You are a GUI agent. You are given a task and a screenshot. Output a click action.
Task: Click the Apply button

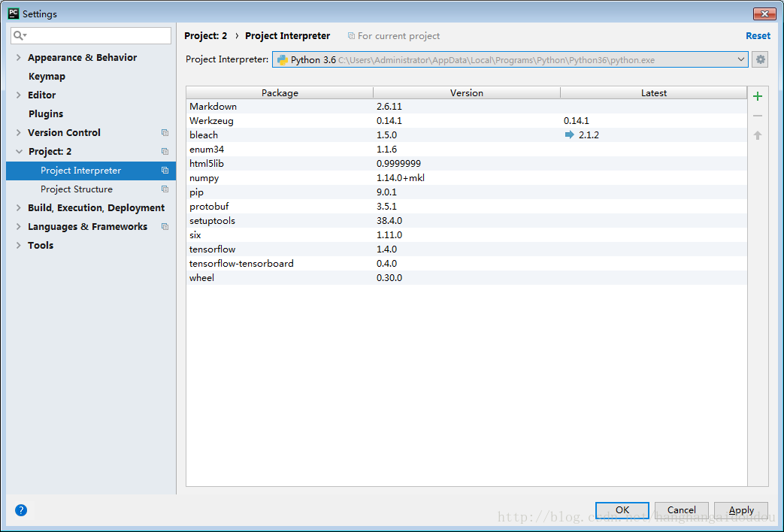click(x=741, y=510)
